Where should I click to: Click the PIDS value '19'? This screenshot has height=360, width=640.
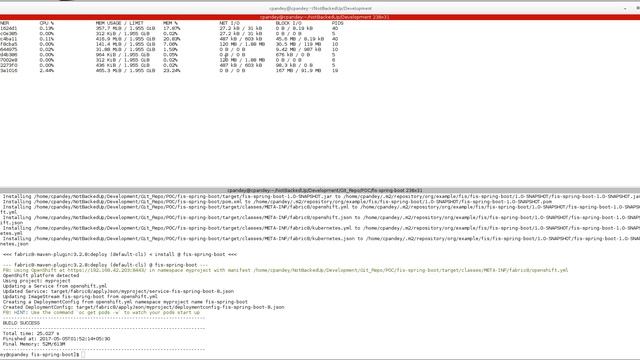(335, 71)
